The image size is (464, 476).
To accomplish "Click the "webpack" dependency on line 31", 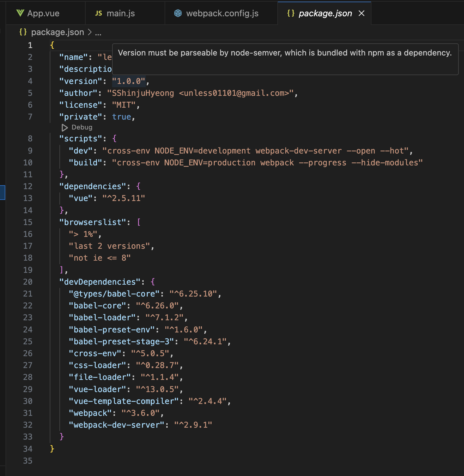I will click(90, 413).
